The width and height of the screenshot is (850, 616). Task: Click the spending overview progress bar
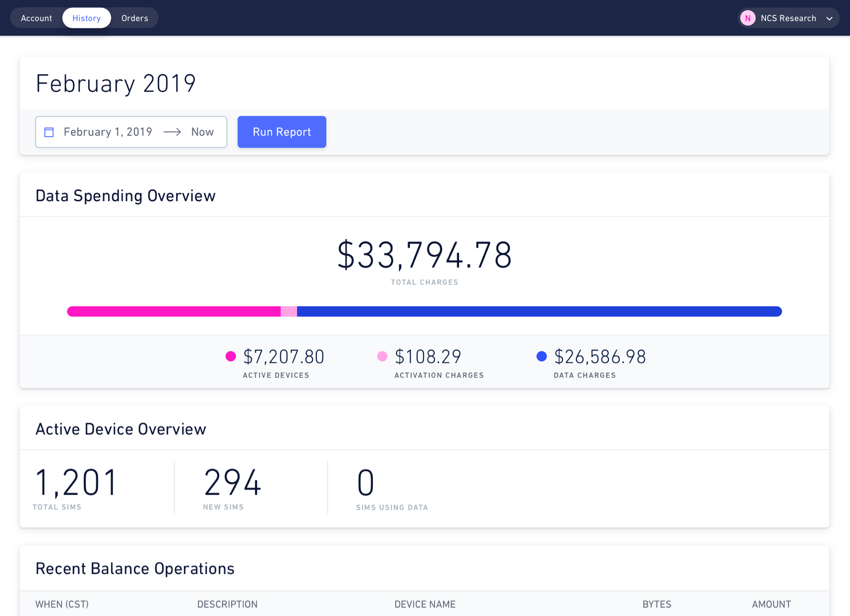pyautogui.click(x=424, y=311)
